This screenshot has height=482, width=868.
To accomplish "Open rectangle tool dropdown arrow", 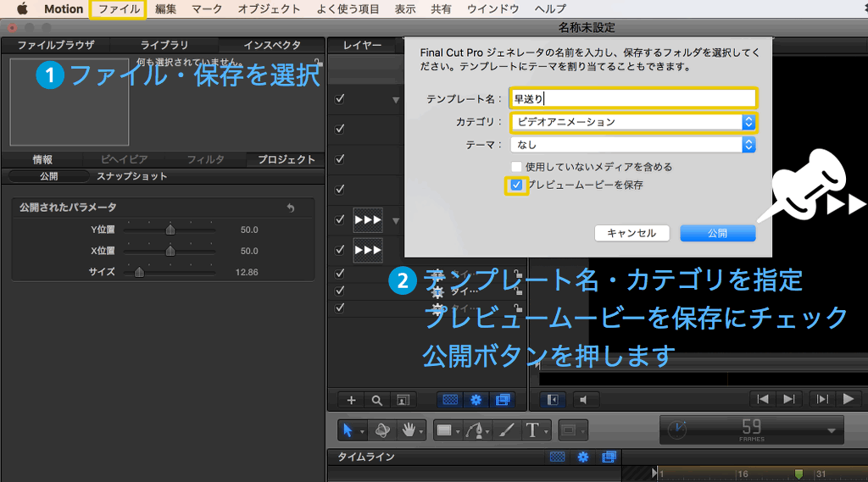I will pos(459,432).
